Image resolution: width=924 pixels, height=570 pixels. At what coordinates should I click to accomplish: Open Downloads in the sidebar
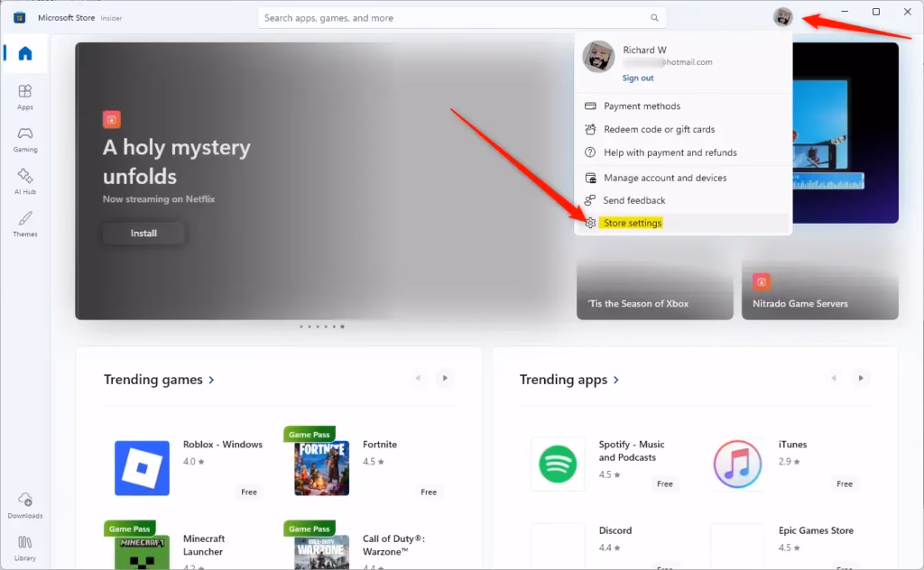tap(25, 505)
